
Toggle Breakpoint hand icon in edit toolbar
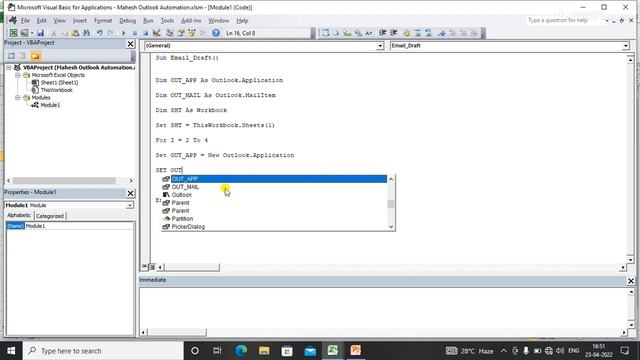point(407,33)
